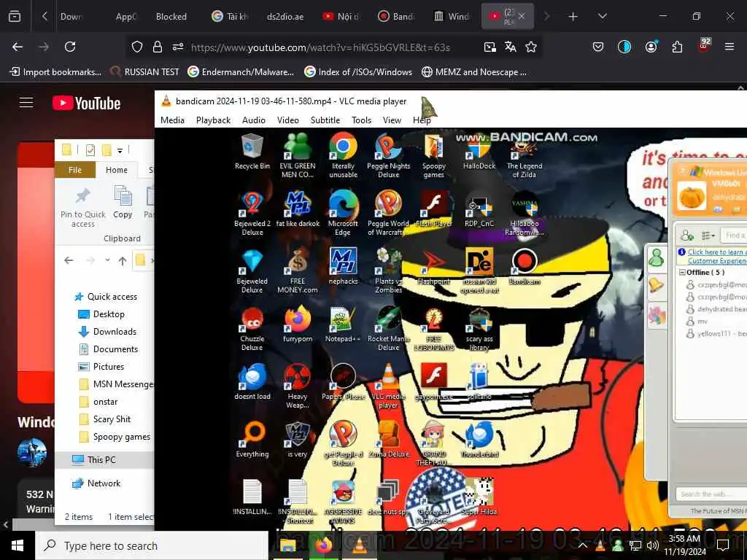
Task: Bookmark this page with the star icon
Action: [531, 47]
